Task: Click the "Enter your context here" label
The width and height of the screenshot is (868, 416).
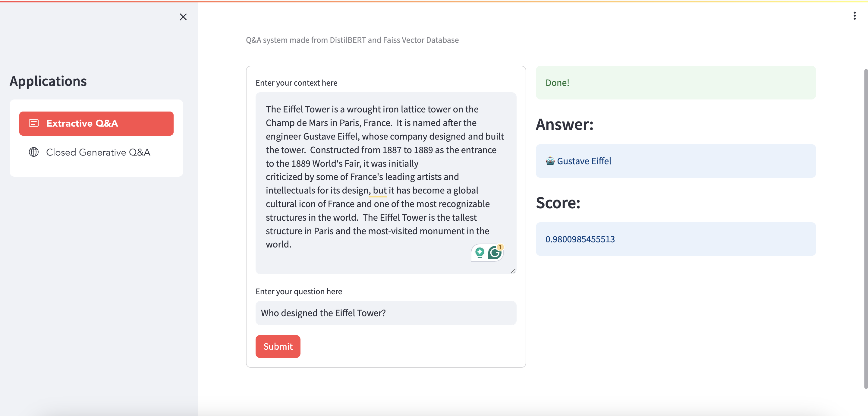Action: 296,83
